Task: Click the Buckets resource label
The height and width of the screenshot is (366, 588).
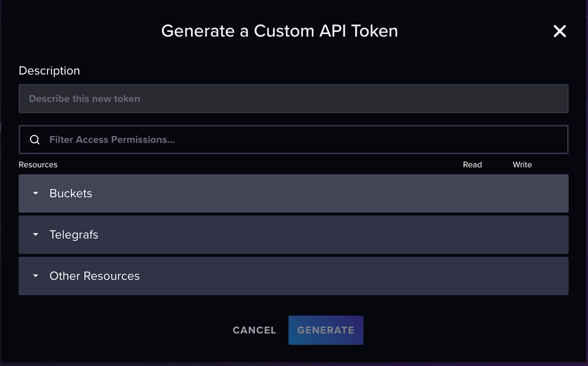Action: pyautogui.click(x=71, y=193)
